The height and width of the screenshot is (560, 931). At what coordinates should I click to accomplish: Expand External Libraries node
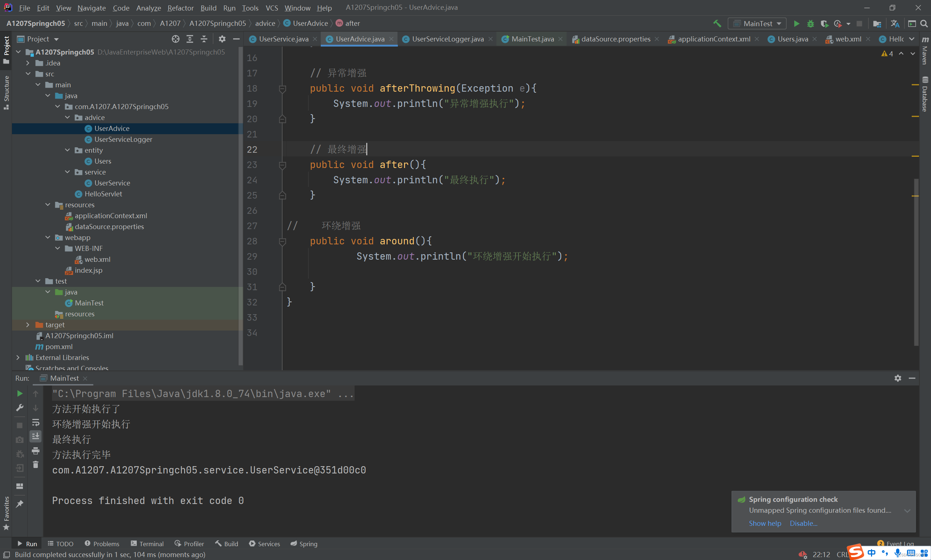click(18, 357)
